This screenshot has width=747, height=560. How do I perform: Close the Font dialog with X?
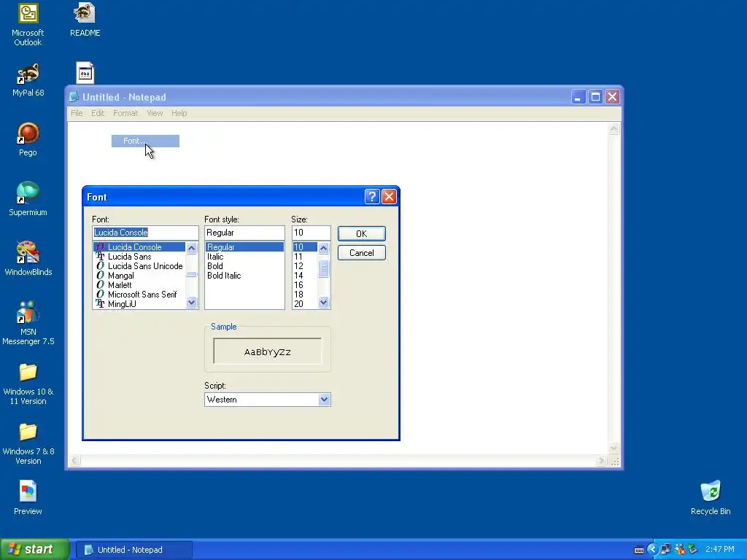click(390, 197)
